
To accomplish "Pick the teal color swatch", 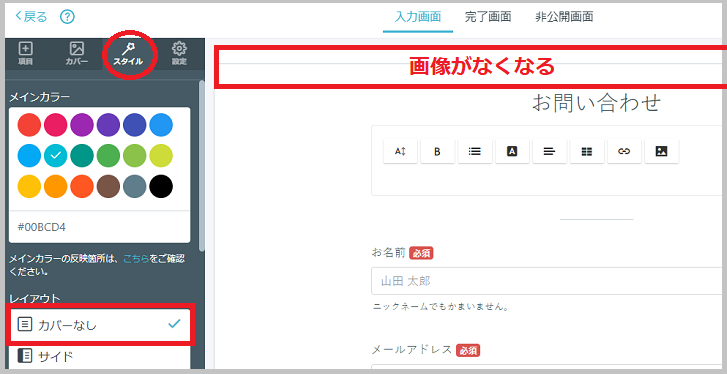I will tap(82, 155).
